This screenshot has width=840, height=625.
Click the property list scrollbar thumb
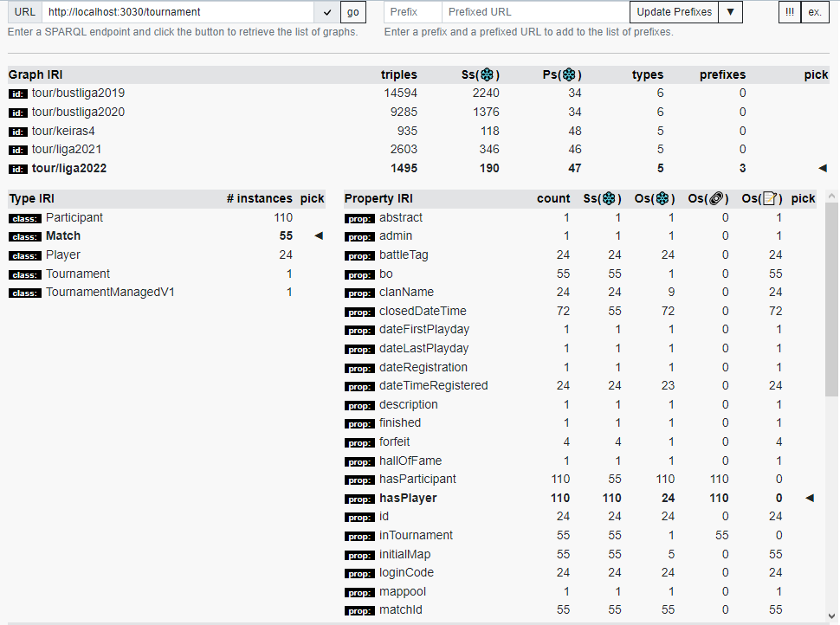tap(831, 300)
